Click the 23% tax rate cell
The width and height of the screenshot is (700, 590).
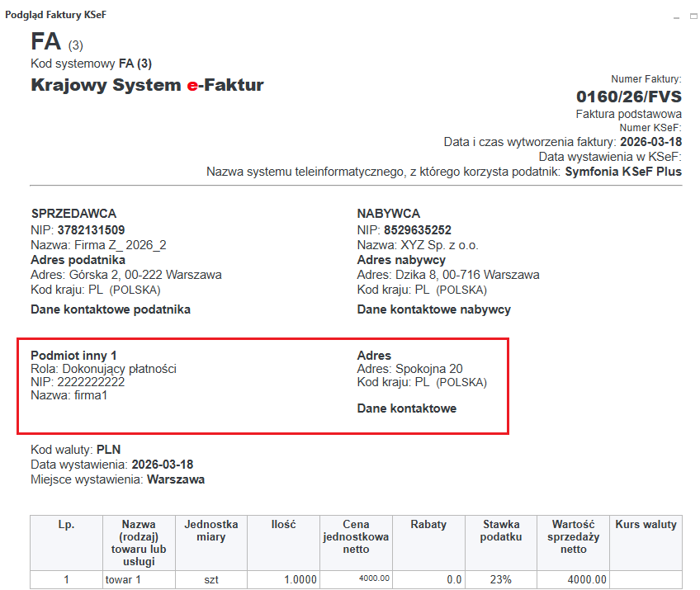pos(502,580)
